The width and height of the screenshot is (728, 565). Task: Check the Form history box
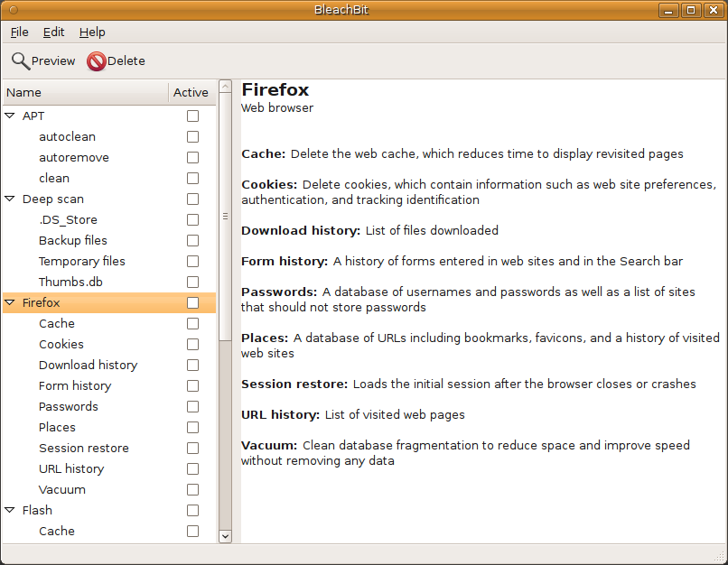point(192,386)
